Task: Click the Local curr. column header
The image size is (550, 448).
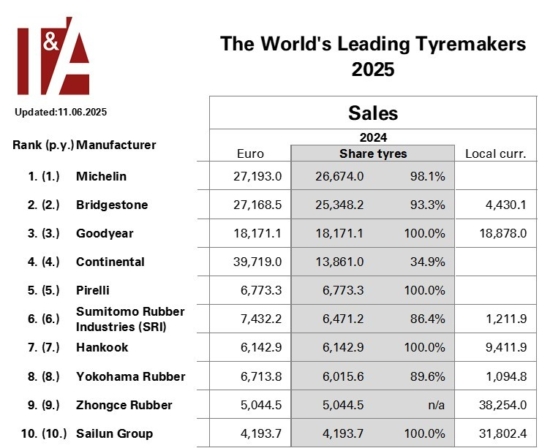Action: coord(496,154)
